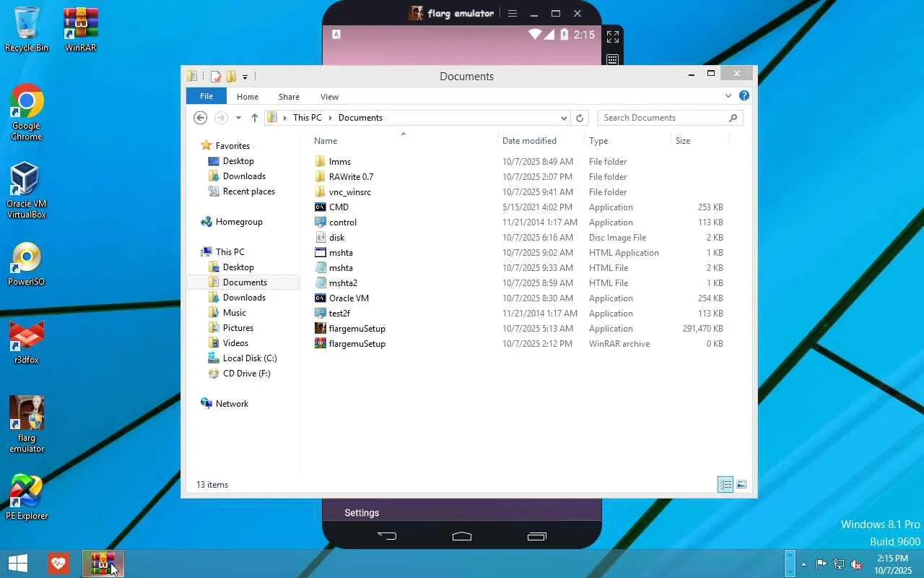Image resolution: width=924 pixels, height=578 pixels.
Task: Sort files by the Type column header
Action: pyautogui.click(x=628, y=141)
